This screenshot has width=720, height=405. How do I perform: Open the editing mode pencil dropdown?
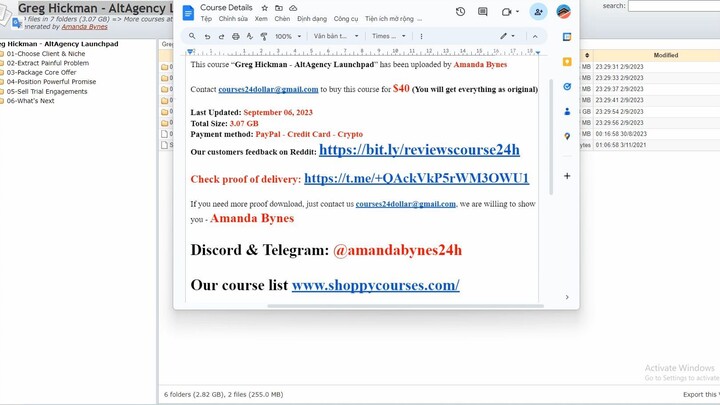(509, 36)
